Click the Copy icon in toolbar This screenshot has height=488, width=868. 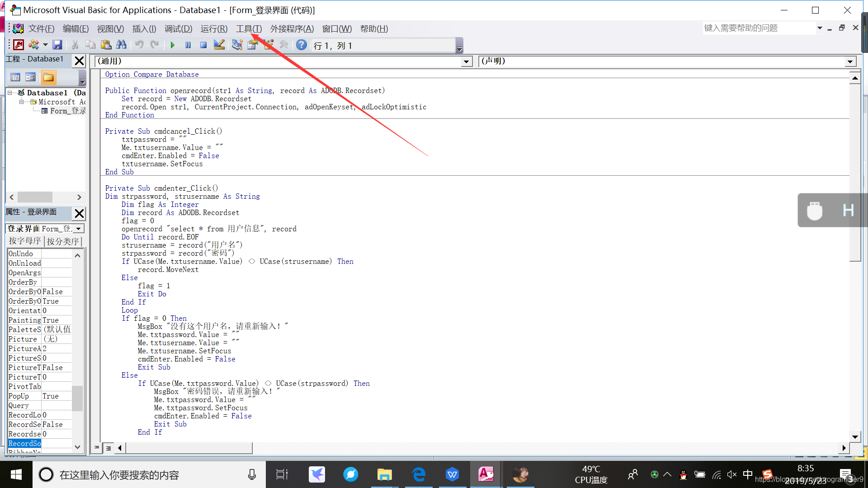[90, 45]
